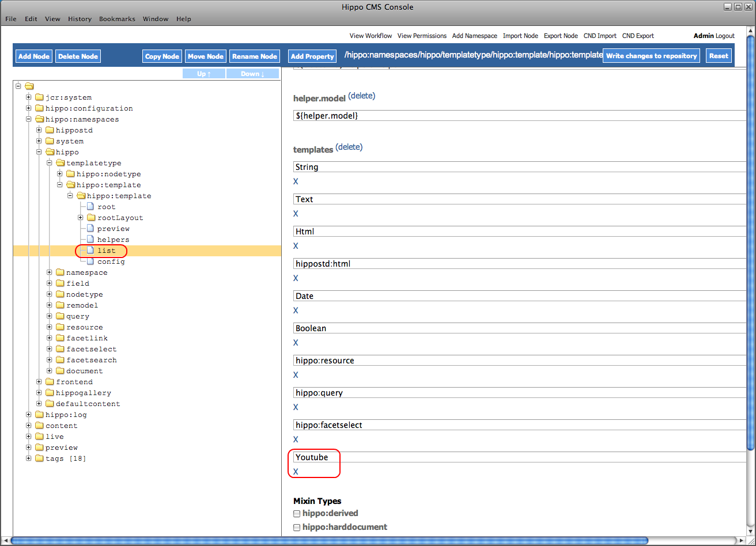The height and width of the screenshot is (546, 756).
Task: Check the hippo:harddocument mixin type
Action: coord(297,528)
